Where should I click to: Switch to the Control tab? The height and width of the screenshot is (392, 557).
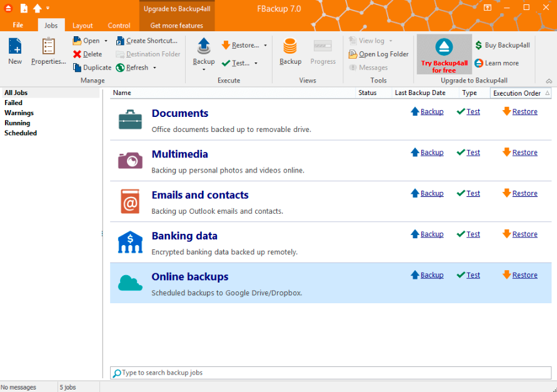(119, 25)
